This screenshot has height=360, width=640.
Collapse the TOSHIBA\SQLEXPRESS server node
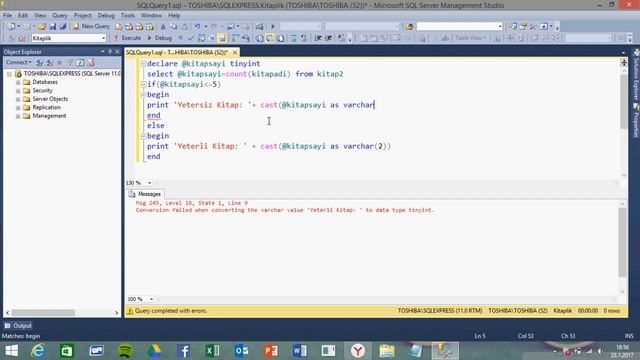point(9,74)
